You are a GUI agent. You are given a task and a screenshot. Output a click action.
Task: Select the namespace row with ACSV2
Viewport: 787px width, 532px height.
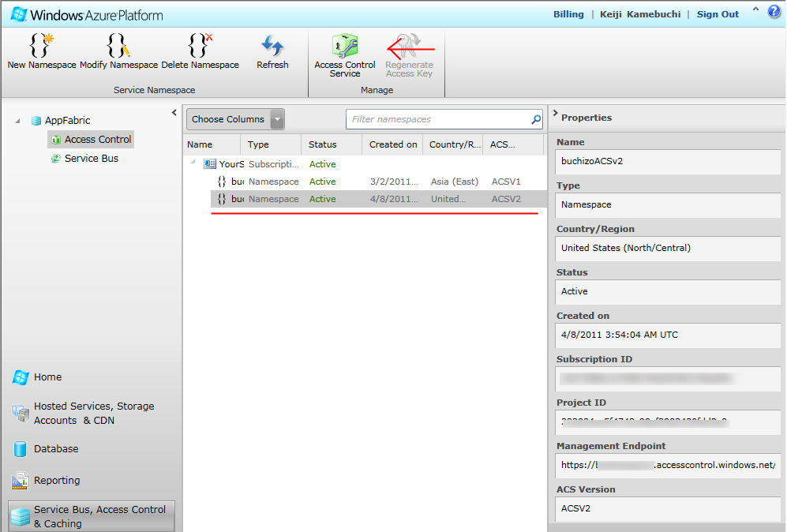coord(378,199)
